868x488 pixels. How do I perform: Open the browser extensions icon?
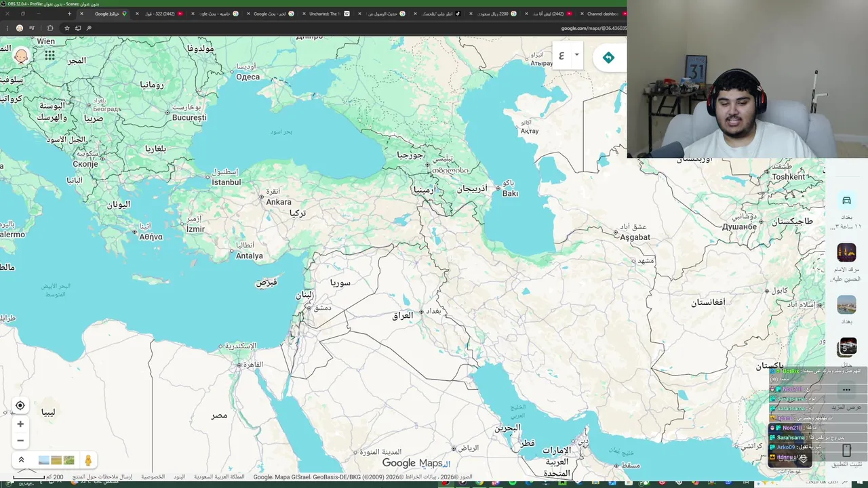pyautogui.click(x=50, y=28)
